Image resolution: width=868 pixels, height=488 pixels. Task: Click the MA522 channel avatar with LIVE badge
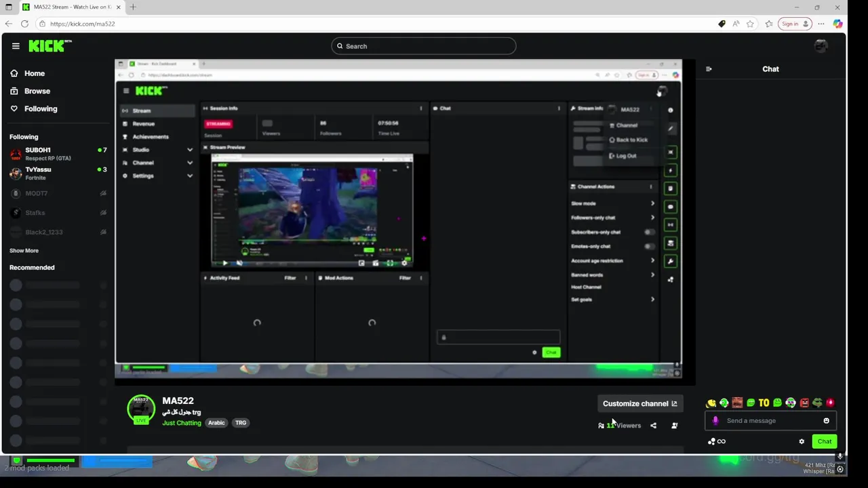141,409
